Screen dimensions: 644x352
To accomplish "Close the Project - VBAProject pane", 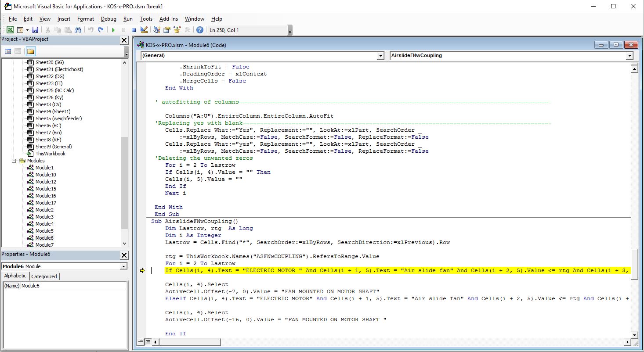I will point(124,40).
